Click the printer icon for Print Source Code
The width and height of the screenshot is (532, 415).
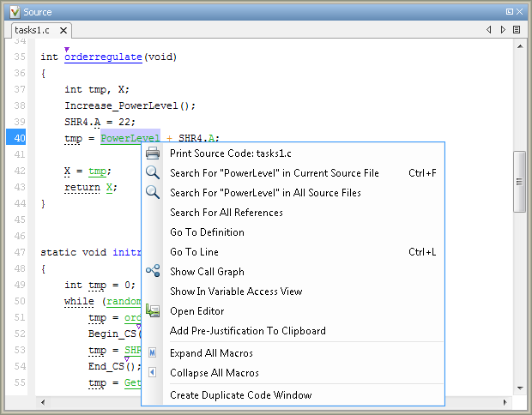click(153, 153)
